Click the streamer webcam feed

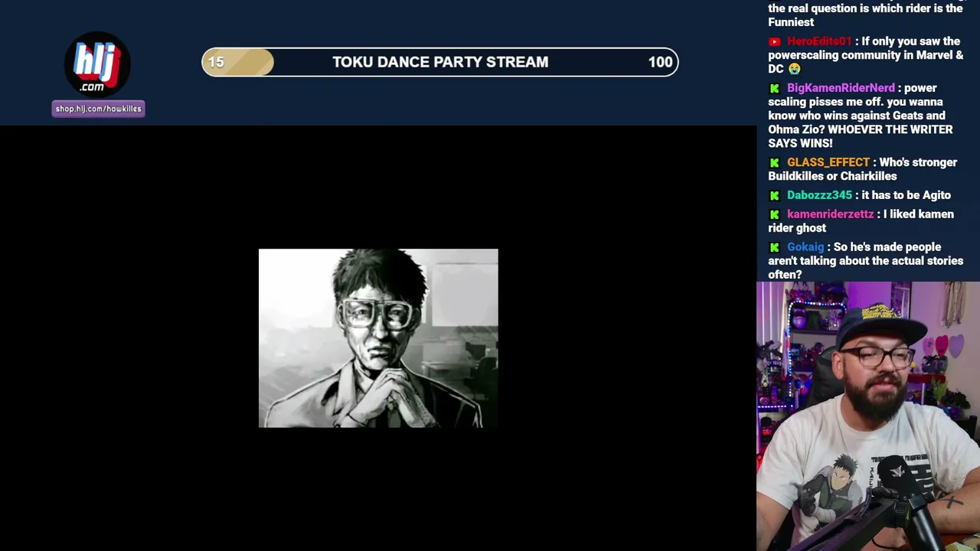pos(868,416)
